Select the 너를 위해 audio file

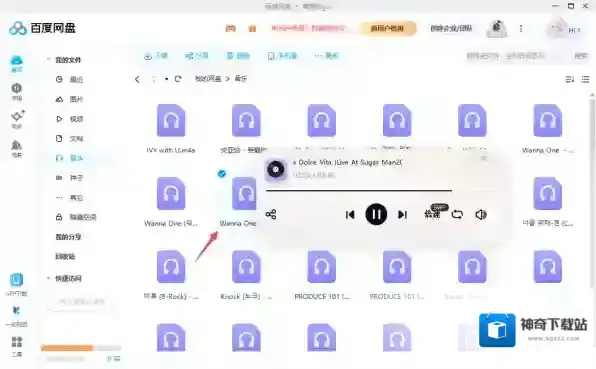point(547,201)
